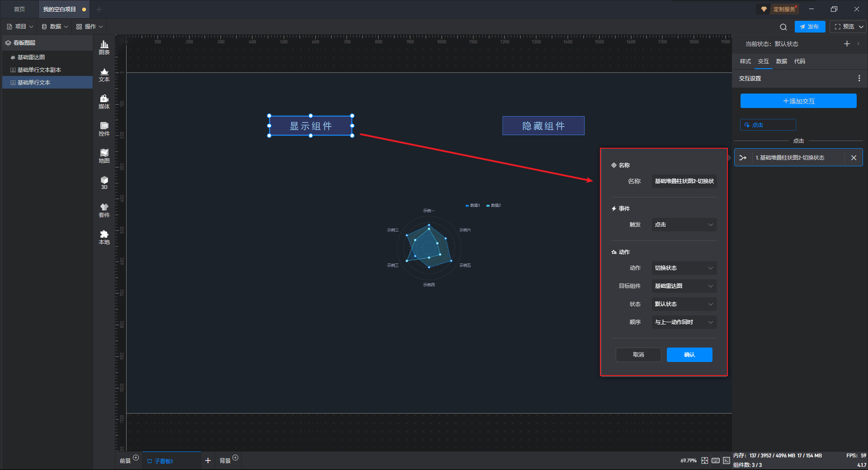Delete the 基础堆叠柱状图2-切换状态 interaction entry
The height and width of the screenshot is (470, 868).
click(854, 158)
